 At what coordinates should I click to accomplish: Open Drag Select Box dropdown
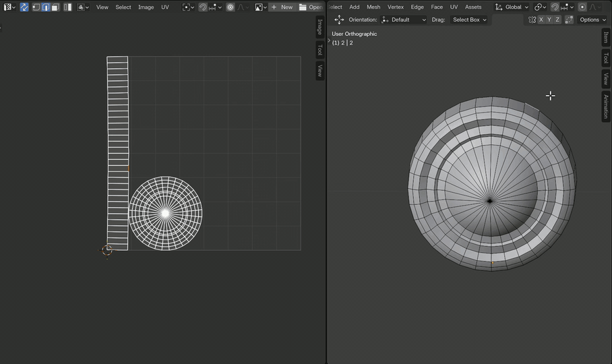tap(470, 20)
